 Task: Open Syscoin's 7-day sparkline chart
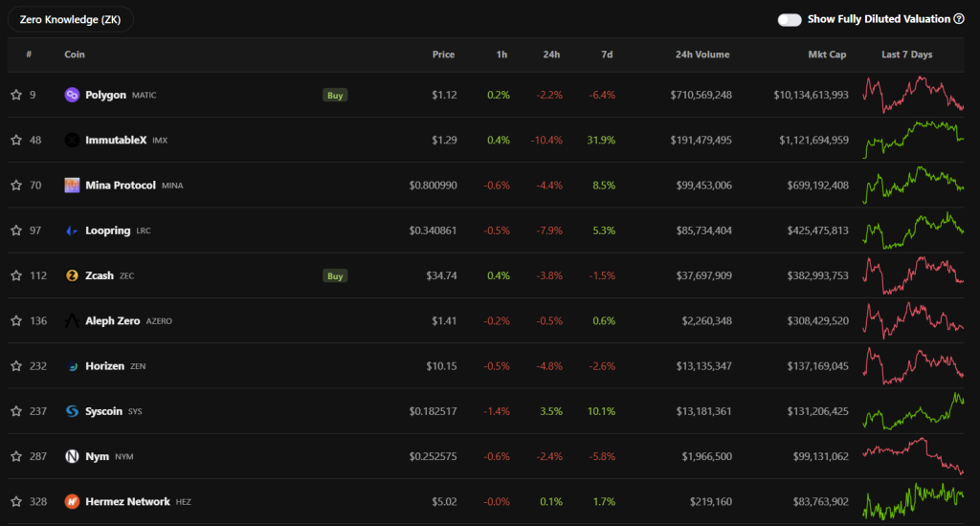coord(913,411)
